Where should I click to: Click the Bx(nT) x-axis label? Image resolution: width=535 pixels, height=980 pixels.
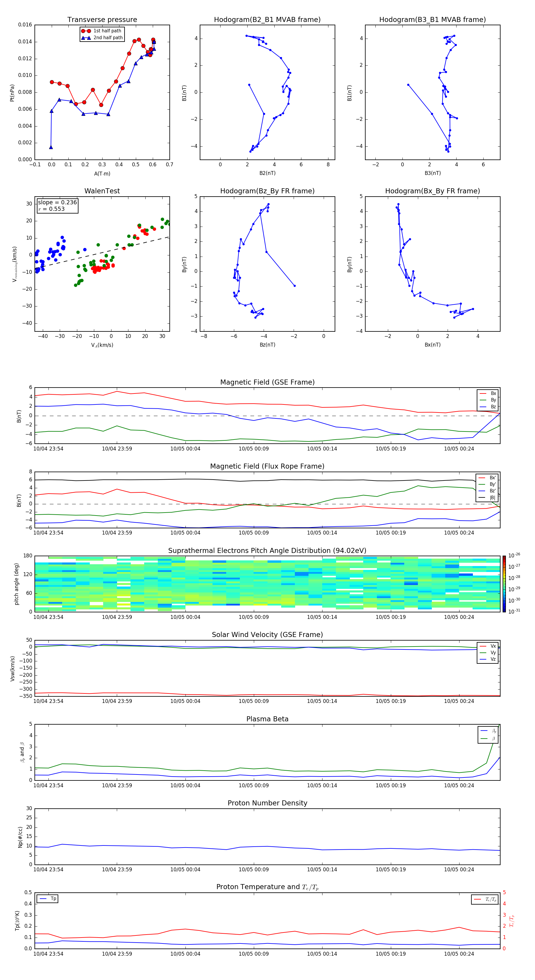pos(432,345)
